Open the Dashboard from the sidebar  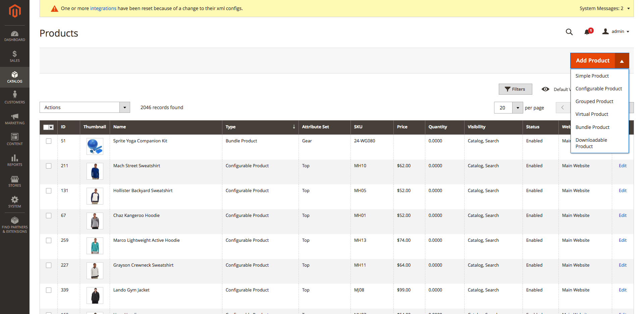[15, 36]
